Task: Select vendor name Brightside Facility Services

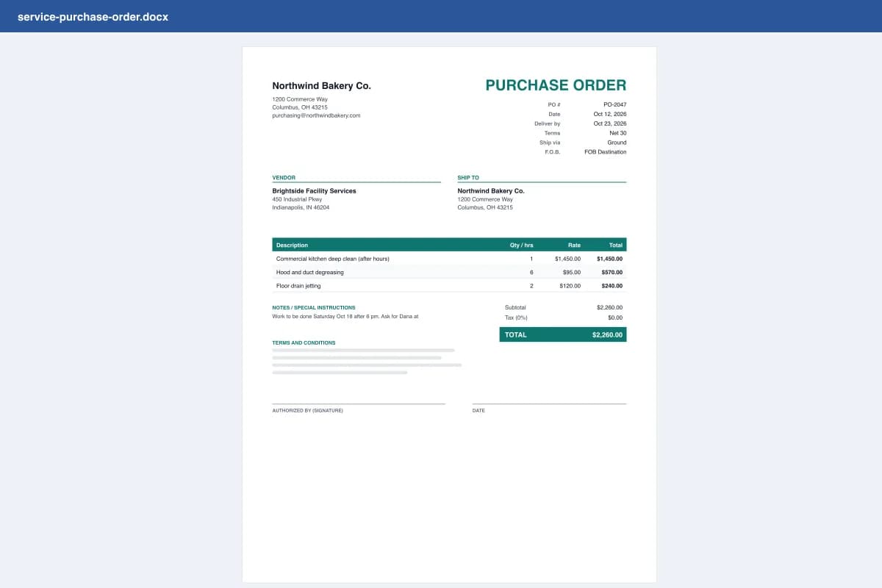Action: click(x=315, y=191)
